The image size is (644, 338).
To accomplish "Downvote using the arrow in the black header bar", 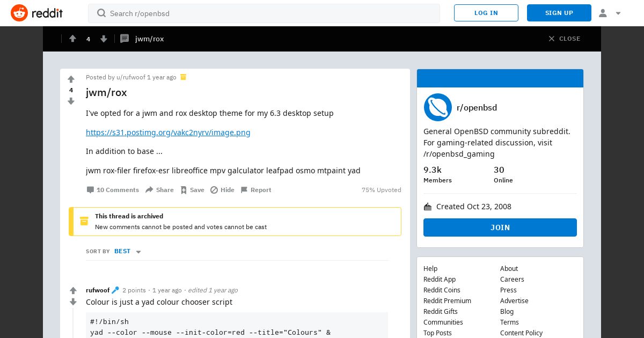I will (104, 39).
